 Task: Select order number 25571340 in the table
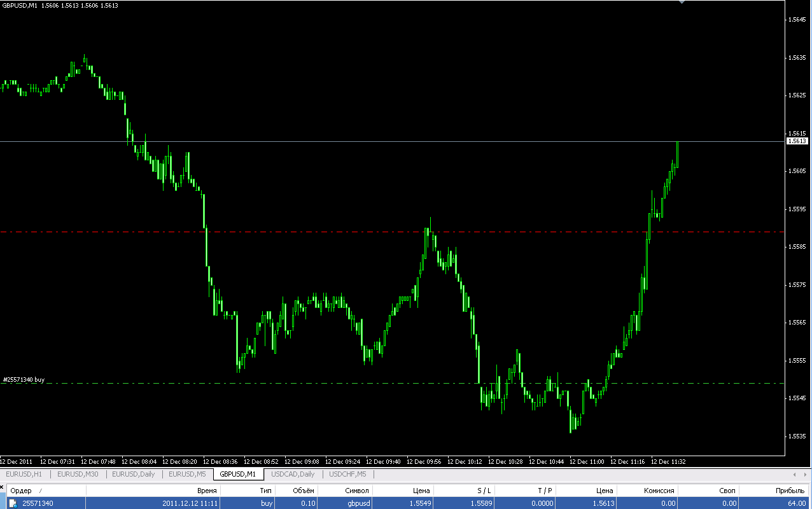click(x=38, y=503)
